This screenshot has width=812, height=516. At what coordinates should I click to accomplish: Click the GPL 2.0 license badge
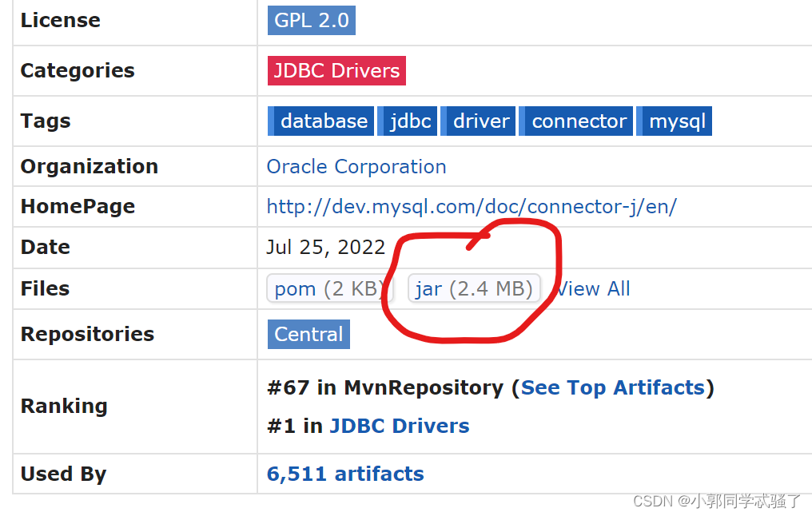(311, 21)
